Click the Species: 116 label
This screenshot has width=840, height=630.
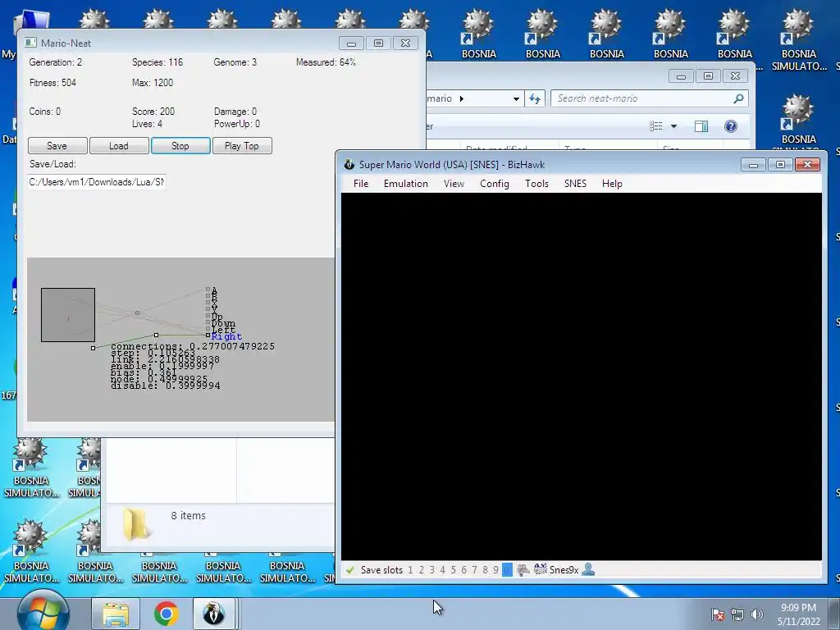point(157,62)
